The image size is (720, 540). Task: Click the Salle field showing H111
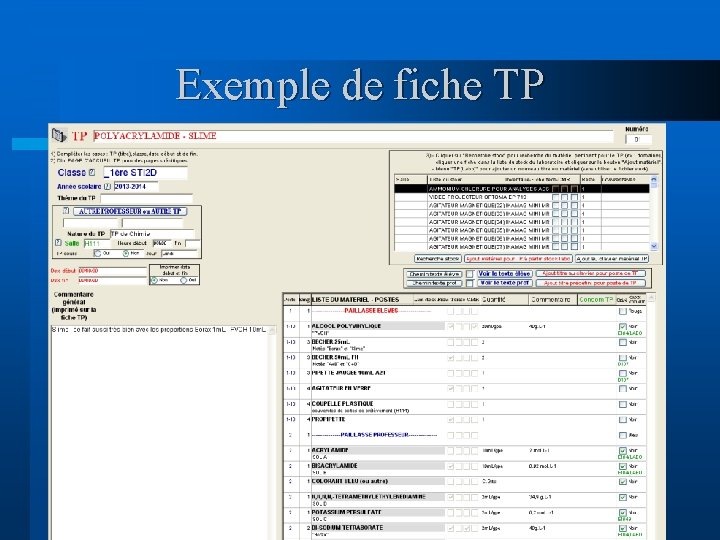(97, 243)
